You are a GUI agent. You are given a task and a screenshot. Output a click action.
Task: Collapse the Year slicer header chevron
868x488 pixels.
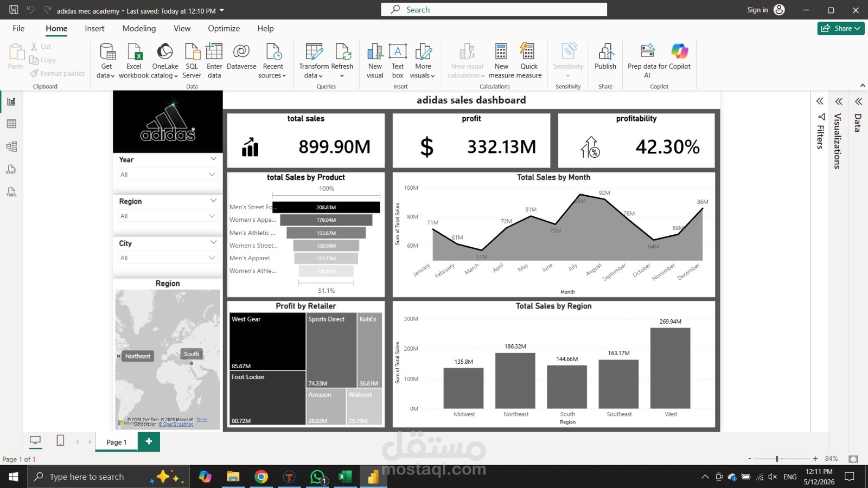point(213,159)
